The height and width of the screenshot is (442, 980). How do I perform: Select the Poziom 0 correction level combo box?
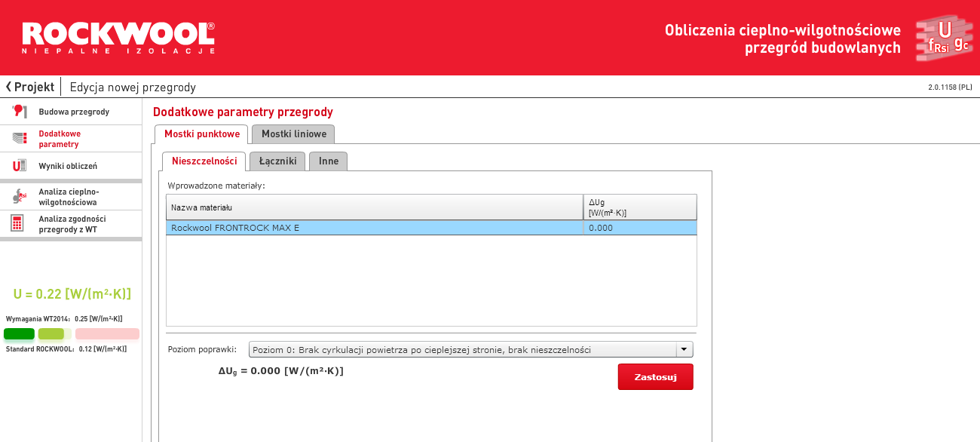tap(461, 350)
